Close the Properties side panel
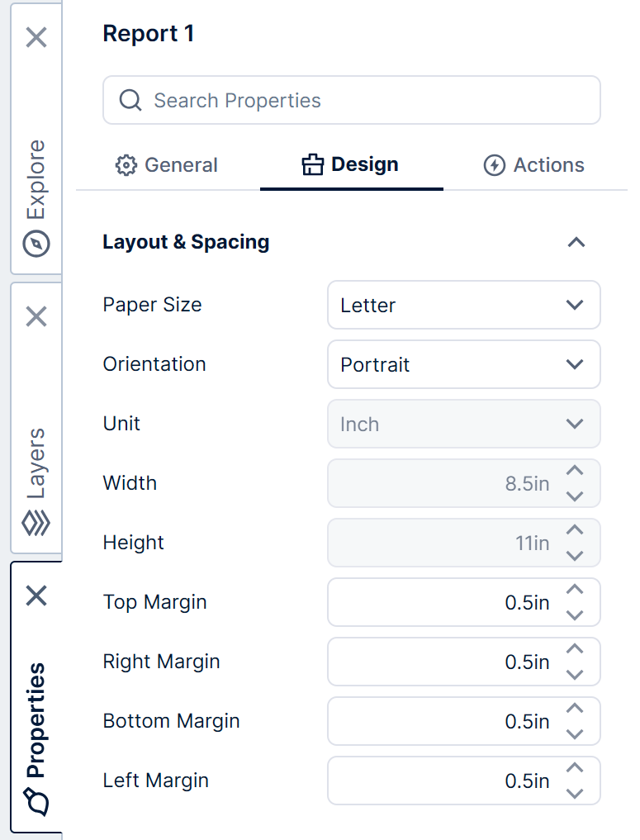 click(x=36, y=596)
